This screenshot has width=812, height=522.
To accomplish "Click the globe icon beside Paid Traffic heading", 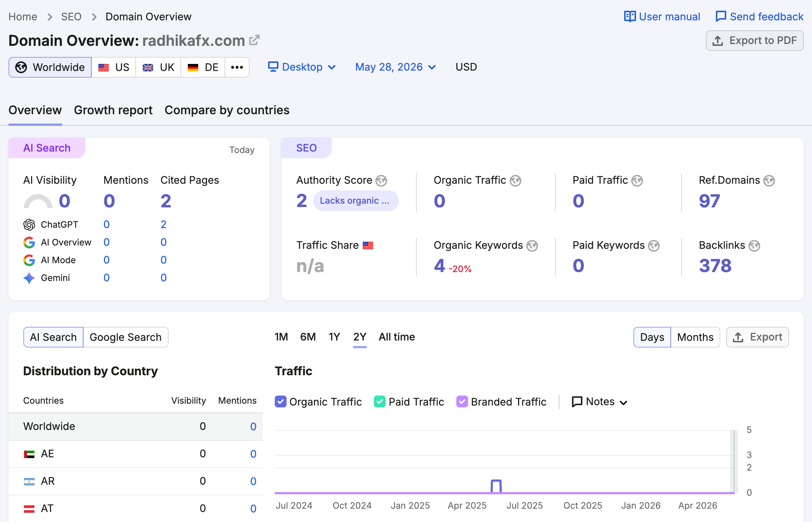I will pos(637,181).
